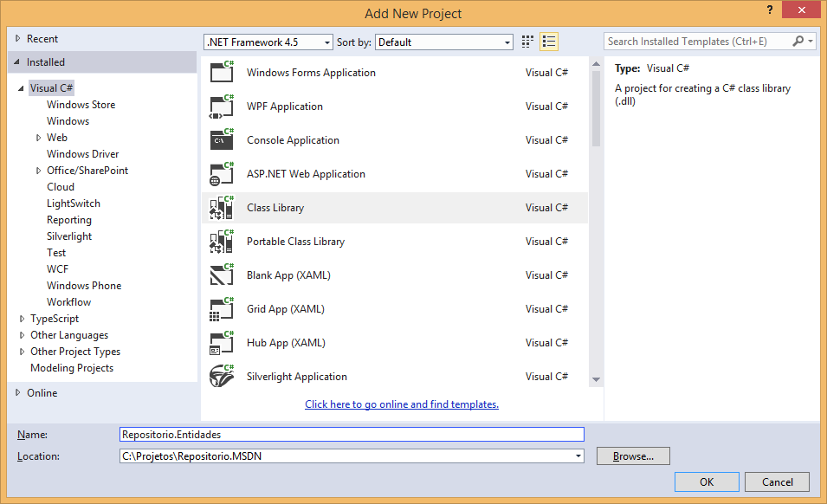This screenshot has width=827, height=504.
Task: Open the Sort by Default dropdown
Action: click(x=444, y=42)
